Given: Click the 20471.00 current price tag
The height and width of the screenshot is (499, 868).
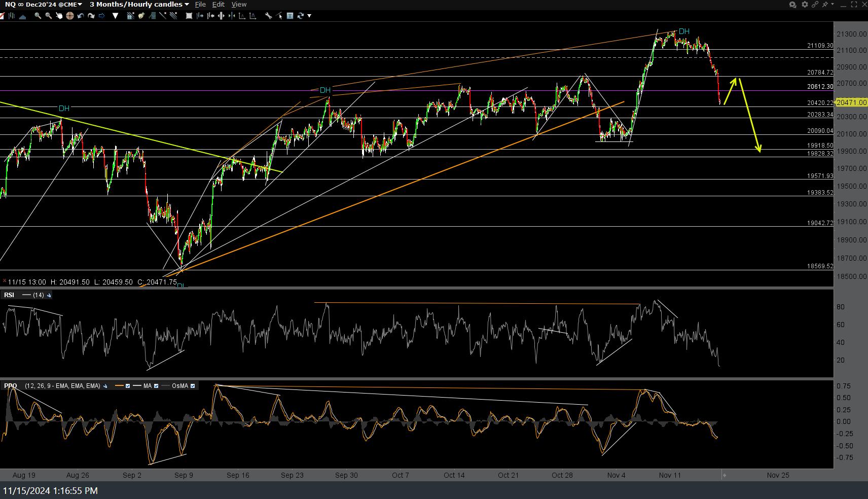Looking at the screenshot, I should coord(851,102).
